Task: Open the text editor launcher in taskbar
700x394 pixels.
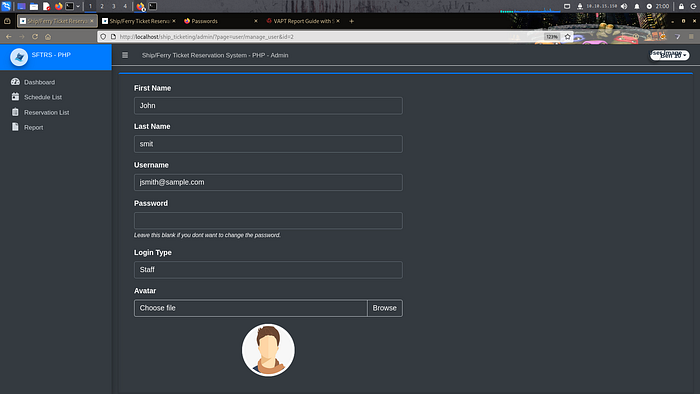Action: pyautogui.click(x=46, y=6)
